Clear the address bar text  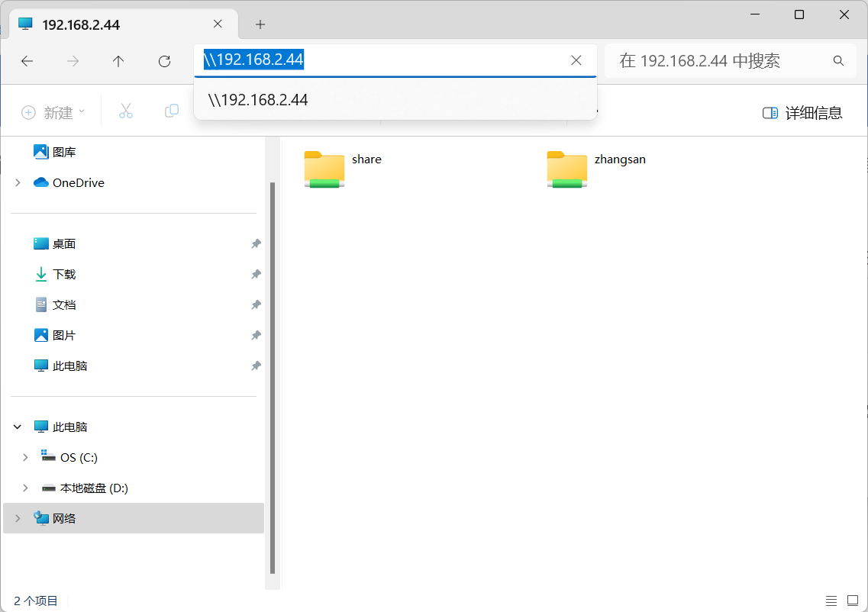click(576, 60)
